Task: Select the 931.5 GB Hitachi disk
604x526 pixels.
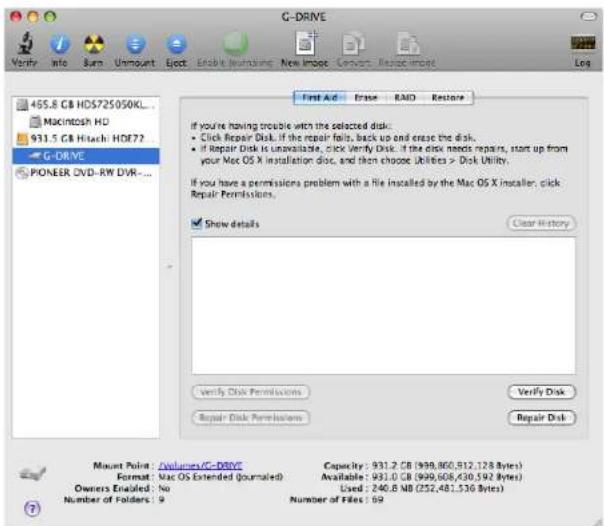Action: [x=86, y=138]
